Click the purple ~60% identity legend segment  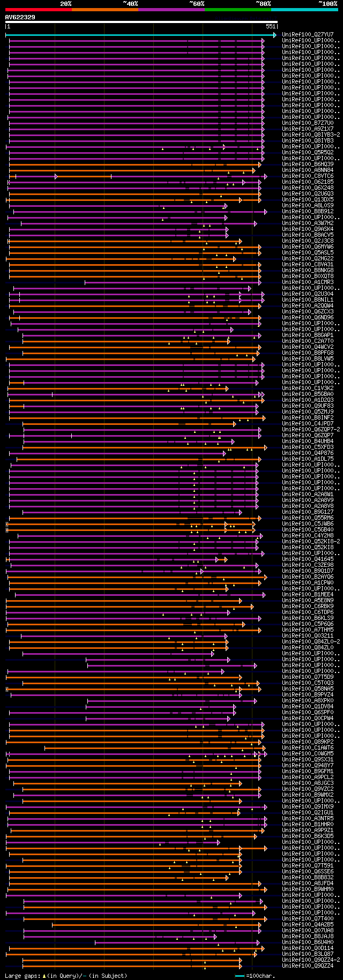171,9
